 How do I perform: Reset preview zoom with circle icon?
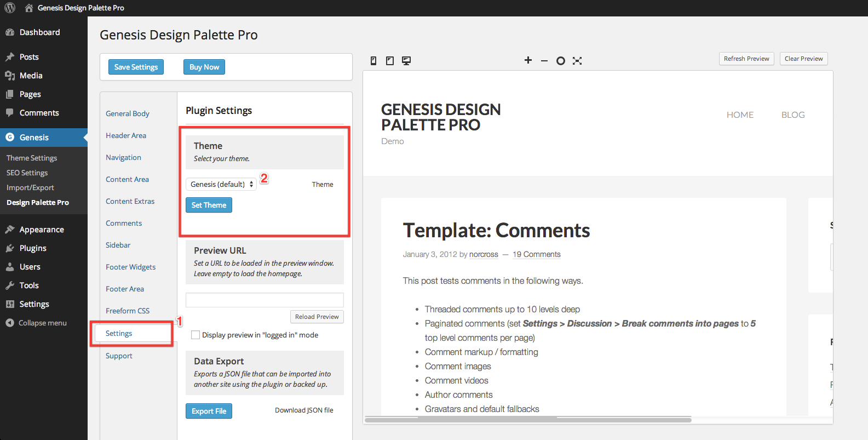[x=561, y=61]
